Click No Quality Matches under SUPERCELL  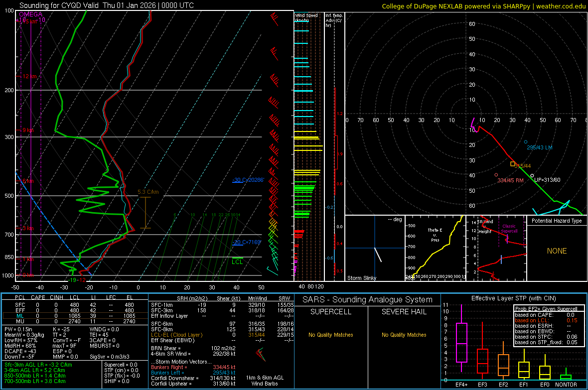pyautogui.click(x=331, y=335)
